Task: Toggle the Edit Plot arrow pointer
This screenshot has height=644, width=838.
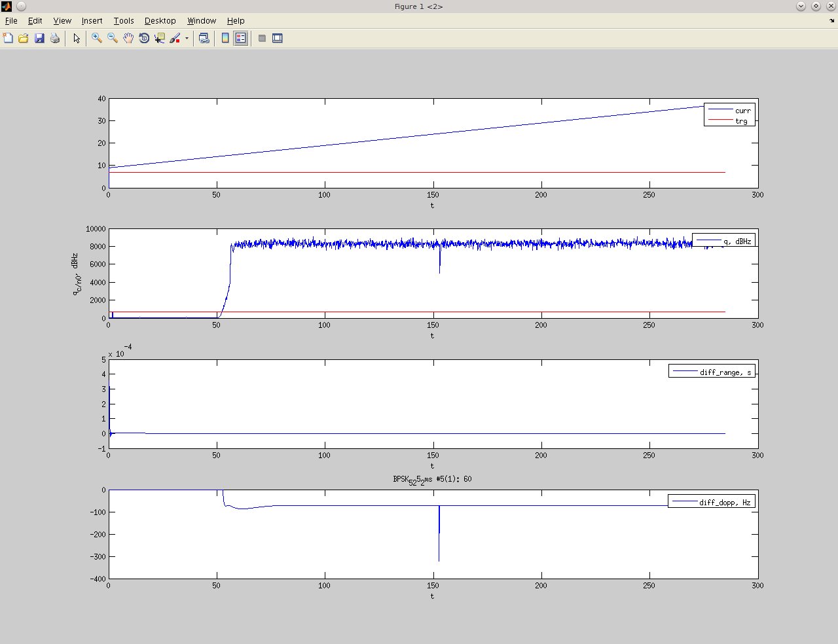Action: 77,39
